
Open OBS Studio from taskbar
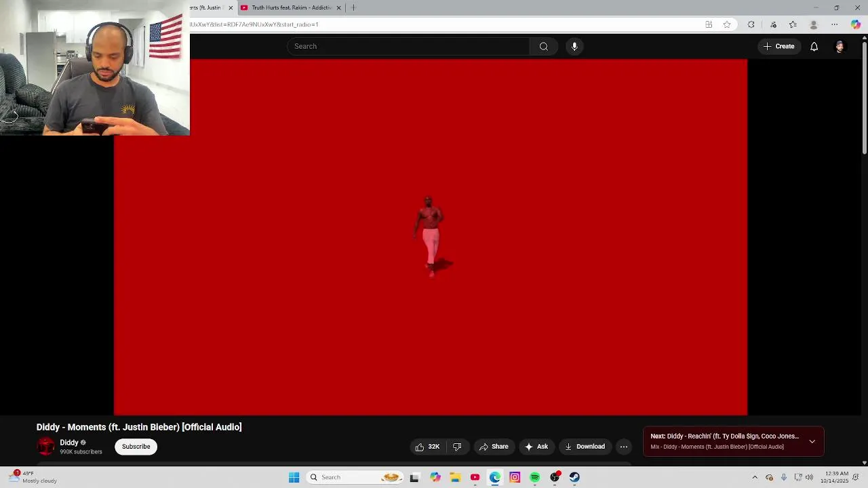click(x=555, y=477)
